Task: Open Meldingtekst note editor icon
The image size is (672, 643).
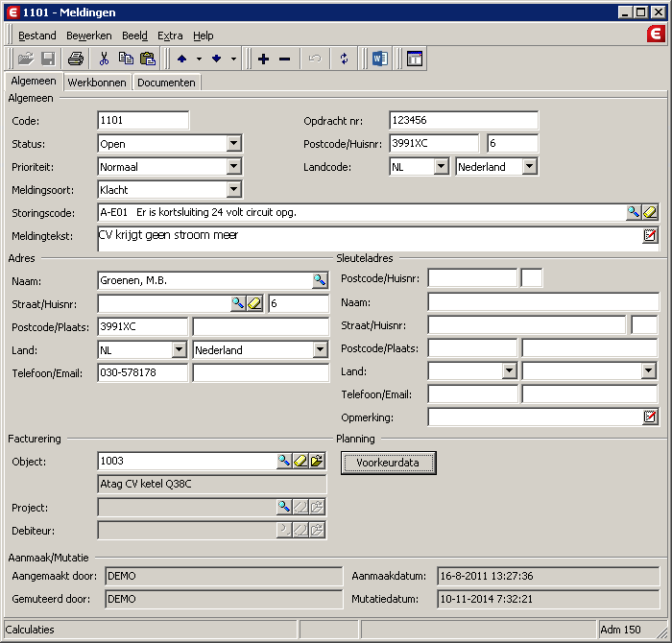Action: 650,235
